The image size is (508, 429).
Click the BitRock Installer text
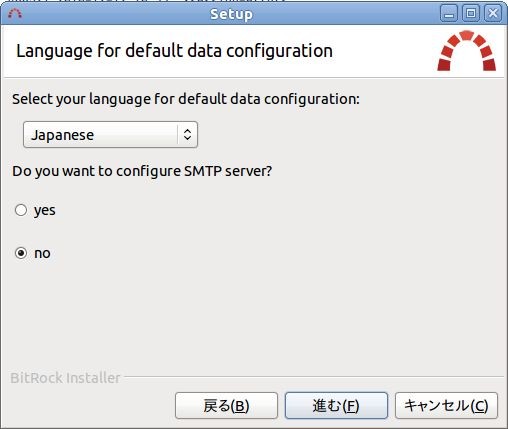click(x=65, y=378)
